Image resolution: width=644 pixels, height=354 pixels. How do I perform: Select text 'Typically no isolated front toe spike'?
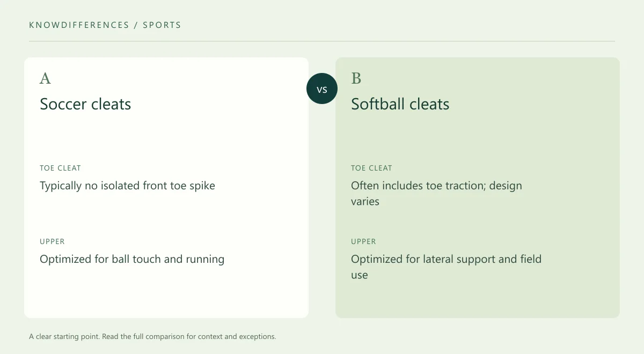[x=127, y=186]
